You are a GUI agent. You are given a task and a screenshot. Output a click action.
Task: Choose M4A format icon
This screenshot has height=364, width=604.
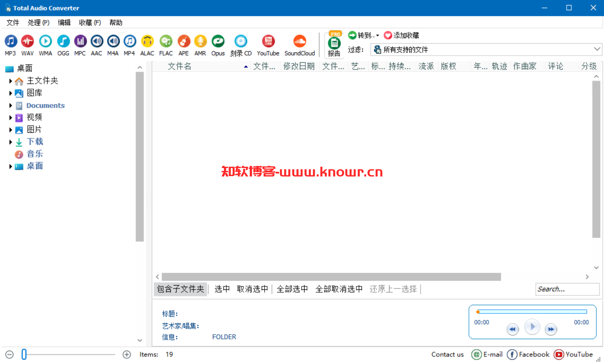tap(113, 41)
